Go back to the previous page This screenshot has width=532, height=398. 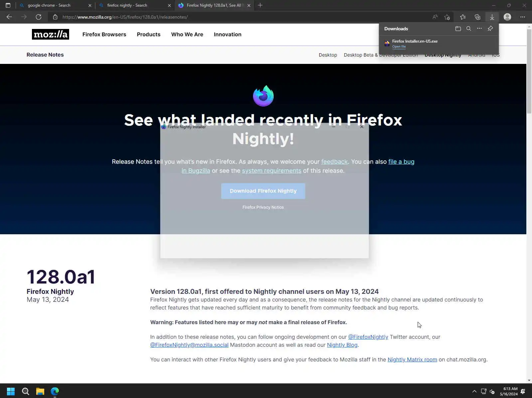click(9, 17)
